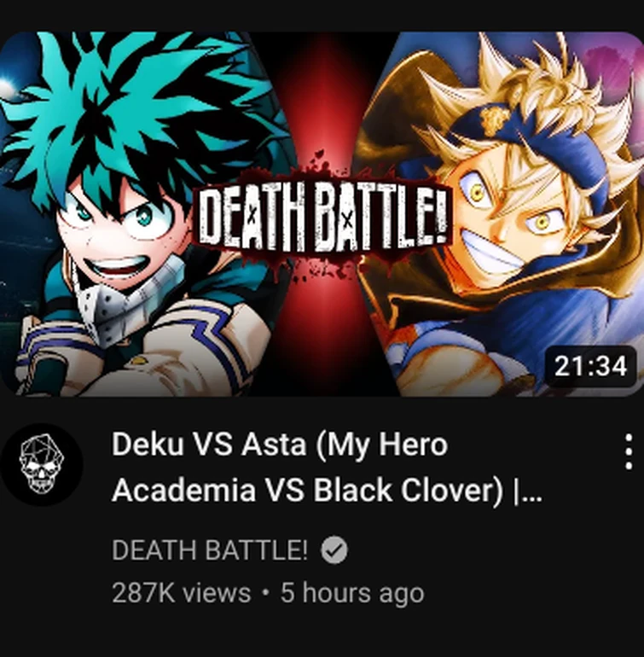Open the three-dot more options menu
This screenshot has width=644, height=657.
click(x=628, y=451)
